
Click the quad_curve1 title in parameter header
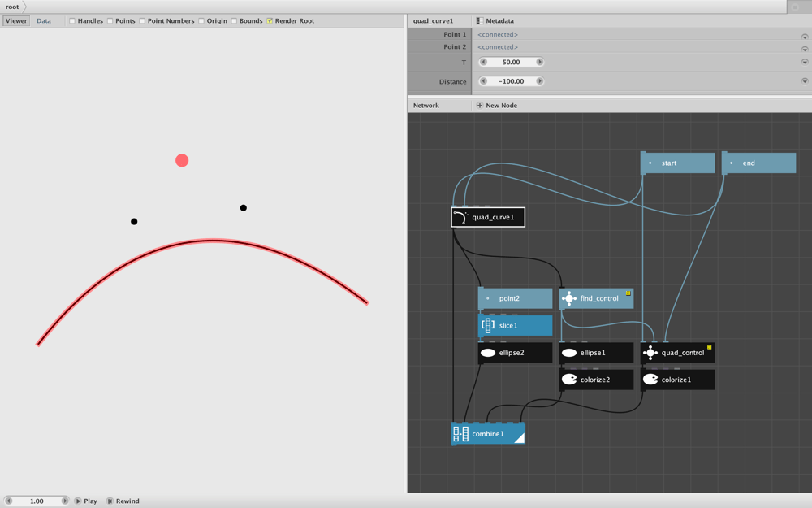point(433,21)
